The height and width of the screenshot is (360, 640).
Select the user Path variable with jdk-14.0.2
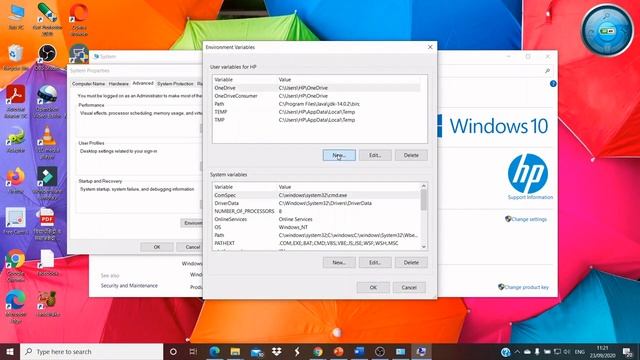pos(316,104)
